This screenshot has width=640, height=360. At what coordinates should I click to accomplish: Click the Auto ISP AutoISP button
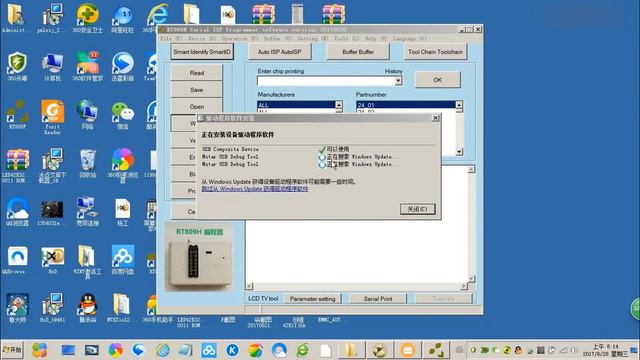tap(280, 52)
